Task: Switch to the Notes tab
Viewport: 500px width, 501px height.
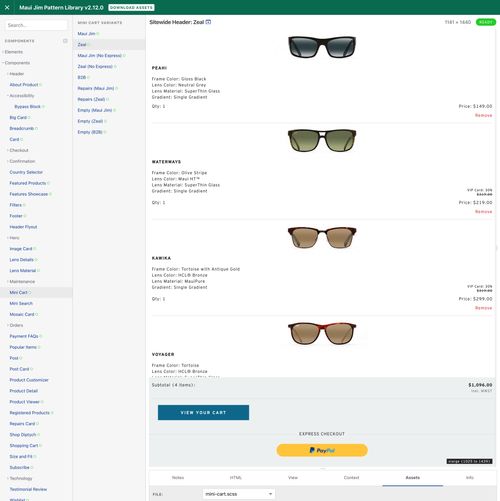Action: pyautogui.click(x=178, y=478)
